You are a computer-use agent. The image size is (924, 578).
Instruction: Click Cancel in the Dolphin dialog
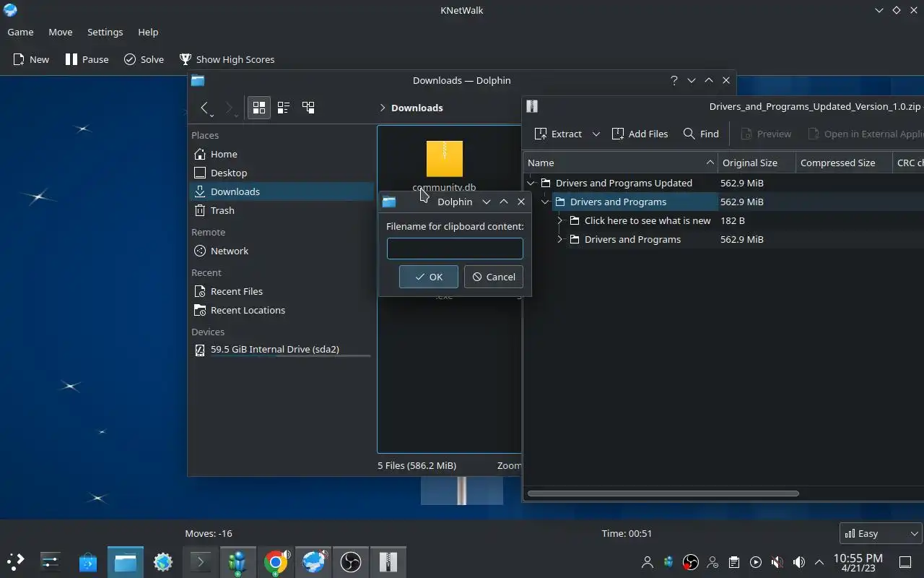pyautogui.click(x=494, y=277)
